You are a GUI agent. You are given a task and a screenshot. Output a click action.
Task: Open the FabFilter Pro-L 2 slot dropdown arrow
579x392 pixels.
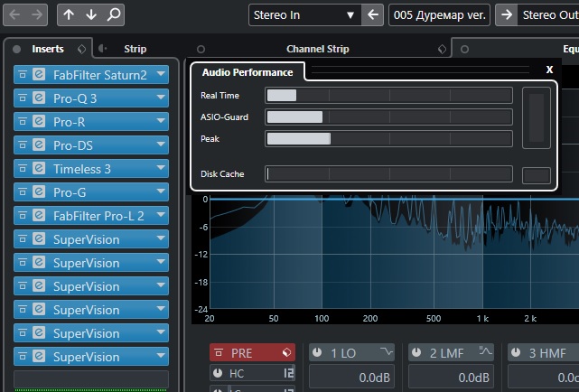[x=161, y=214]
